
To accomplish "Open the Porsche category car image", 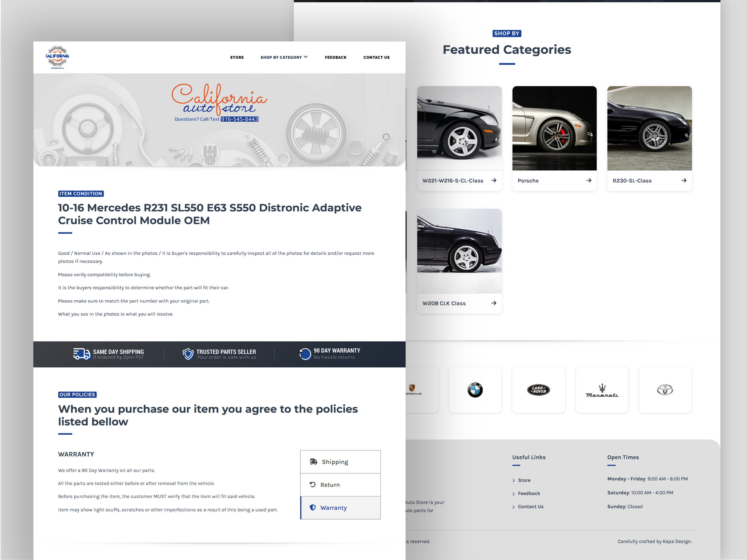I will (x=554, y=128).
